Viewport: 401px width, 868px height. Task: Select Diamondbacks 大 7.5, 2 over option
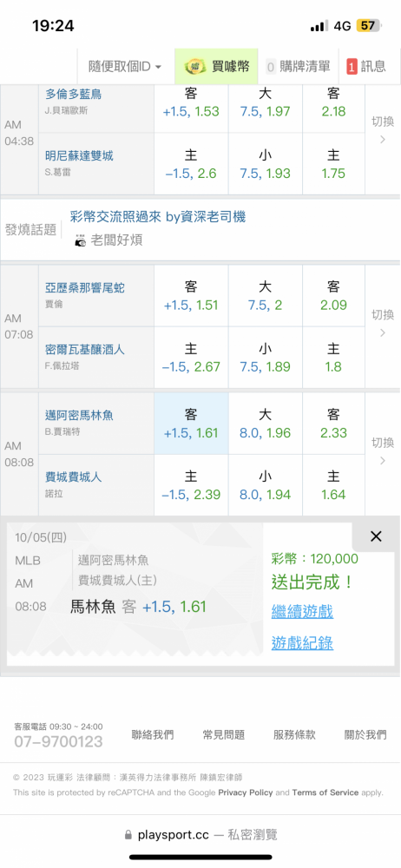click(266, 296)
